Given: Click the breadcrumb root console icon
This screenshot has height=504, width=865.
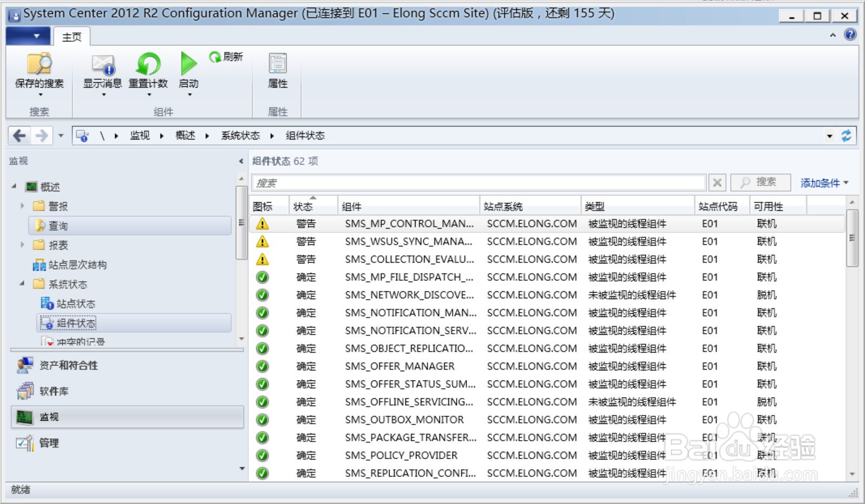Looking at the screenshot, I should (82, 136).
